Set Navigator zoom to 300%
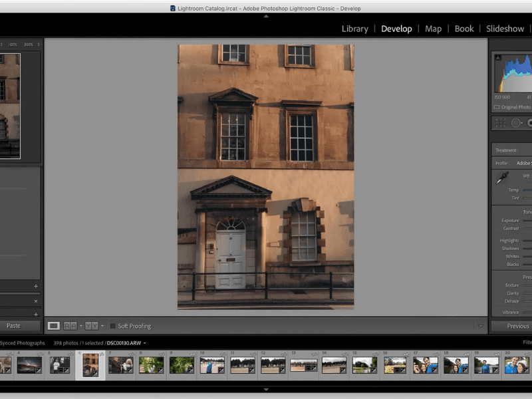 point(29,45)
